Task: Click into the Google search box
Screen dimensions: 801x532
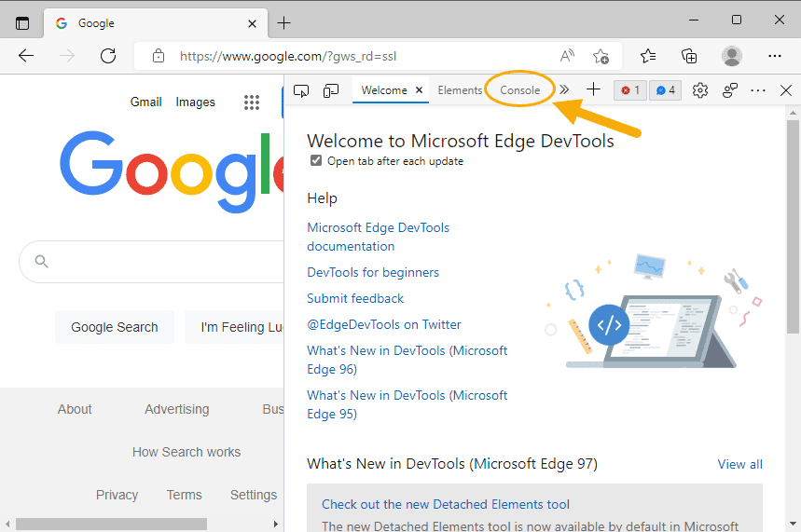Action: (152, 262)
